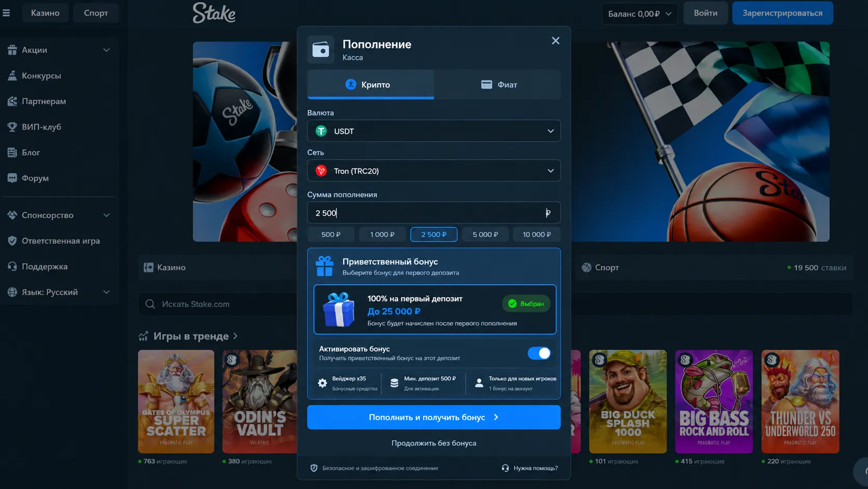Expand the Язык: Русский selector
The width and height of the screenshot is (868, 489).
click(x=106, y=292)
